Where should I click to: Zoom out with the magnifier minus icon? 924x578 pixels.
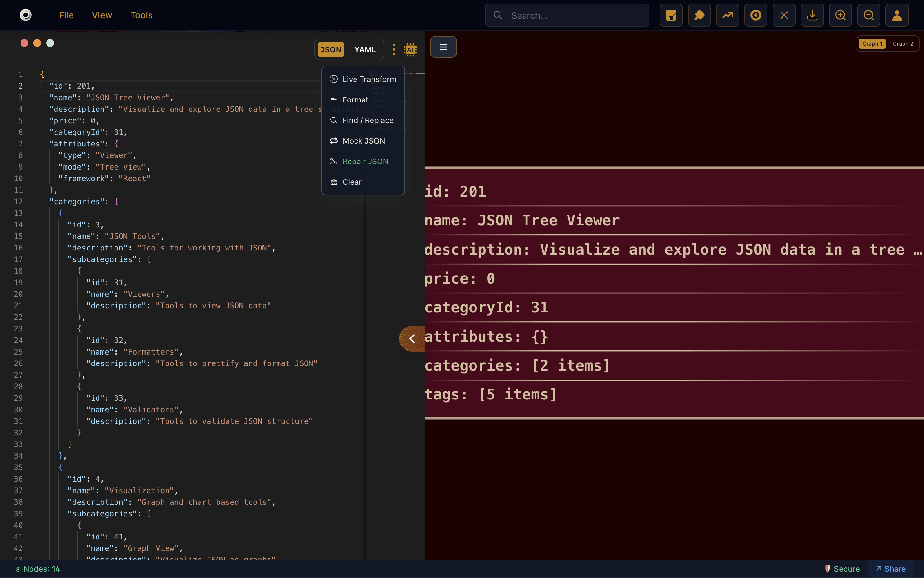click(868, 15)
